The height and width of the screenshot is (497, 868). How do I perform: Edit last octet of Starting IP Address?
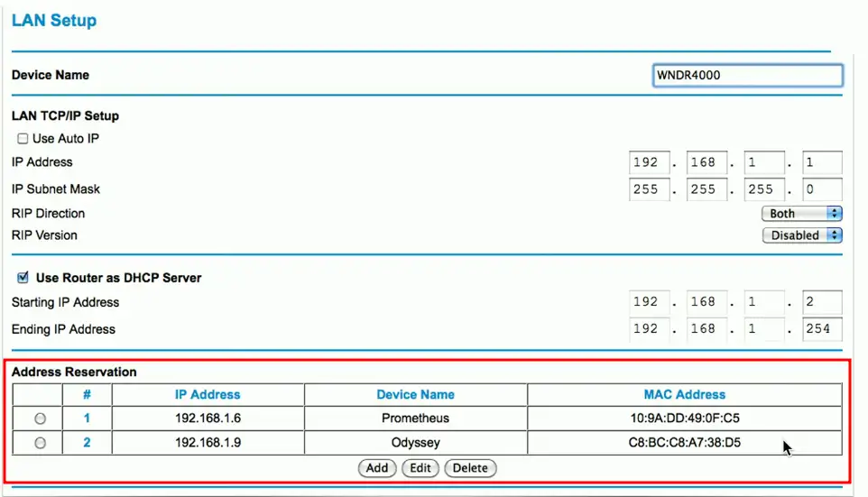click(x=821, y=302)
